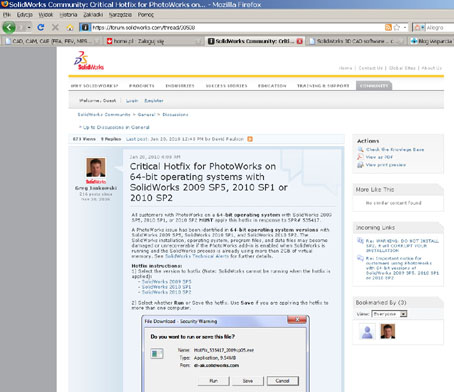
Task: Open the search engine selector dropdown
Action: [x=419, y=27]
